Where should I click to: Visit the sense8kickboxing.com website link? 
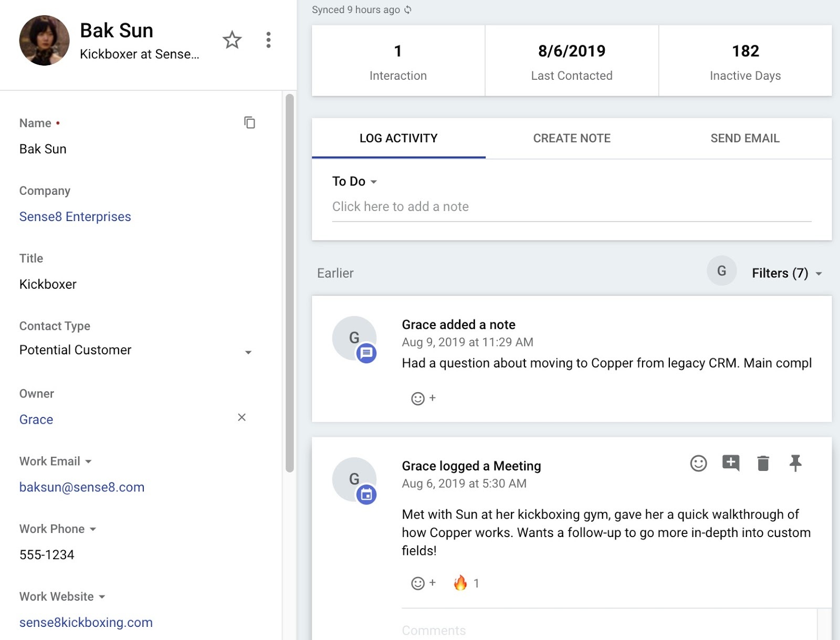click(x=86, y=622)
